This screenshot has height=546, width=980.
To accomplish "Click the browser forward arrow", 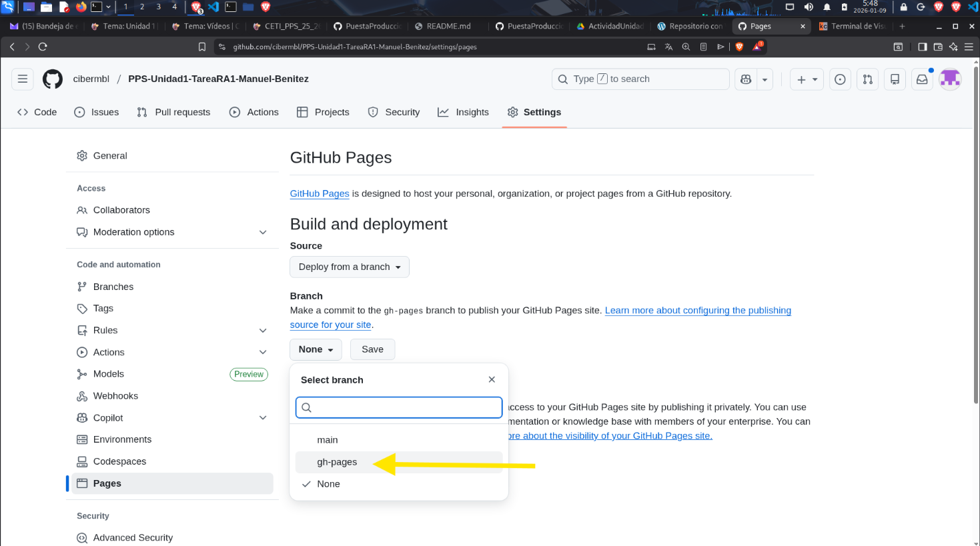I will point(27,47).
